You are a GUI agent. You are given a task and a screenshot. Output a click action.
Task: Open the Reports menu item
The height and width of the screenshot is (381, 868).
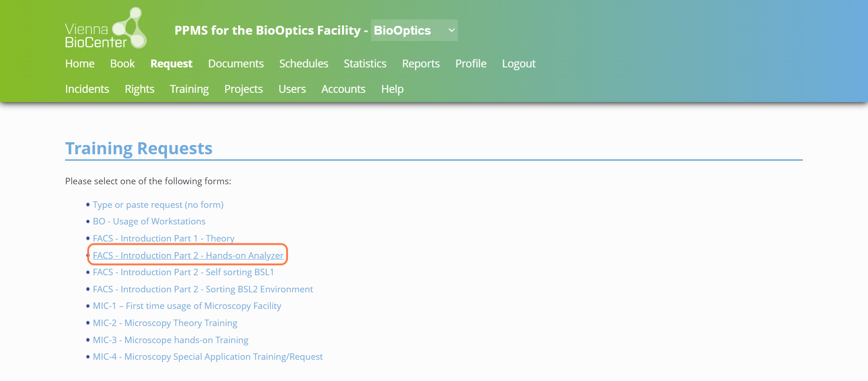421,64
